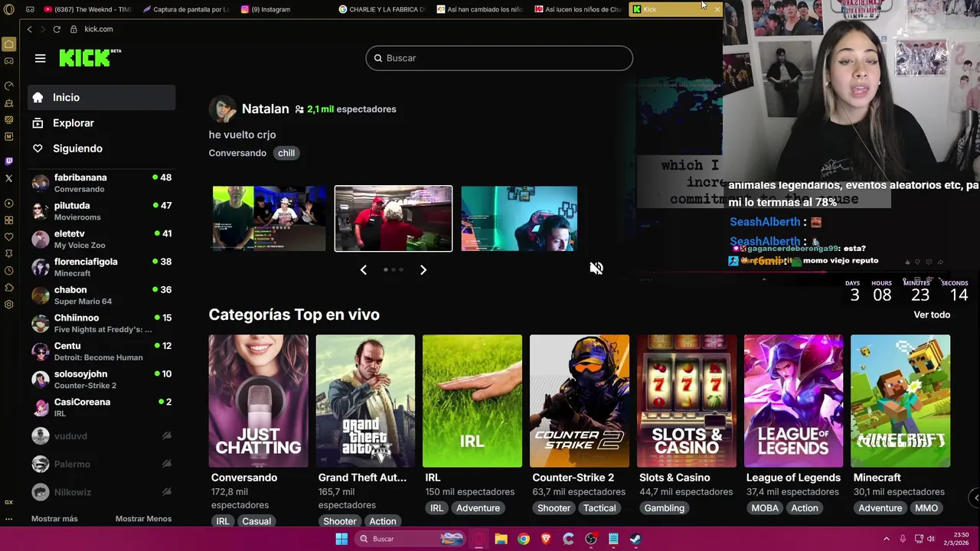The image size is (980, 551).
Task: Open florenciafigola channel in sidebar
Action: 102,267
